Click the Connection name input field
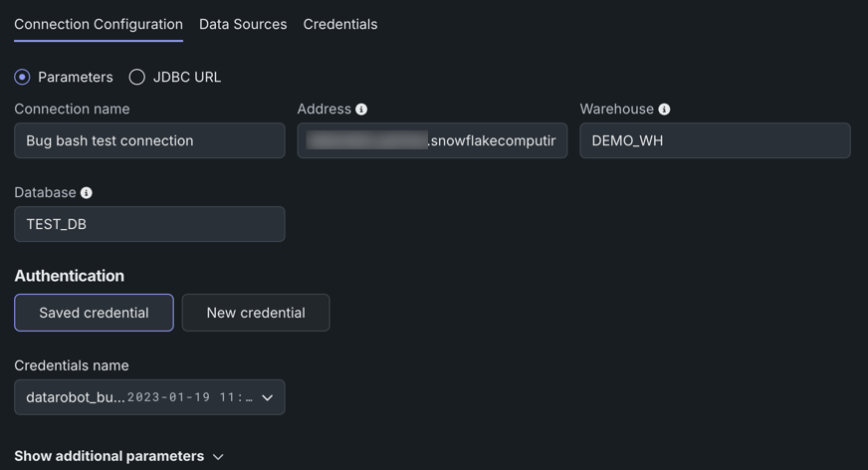 (149, 140)
